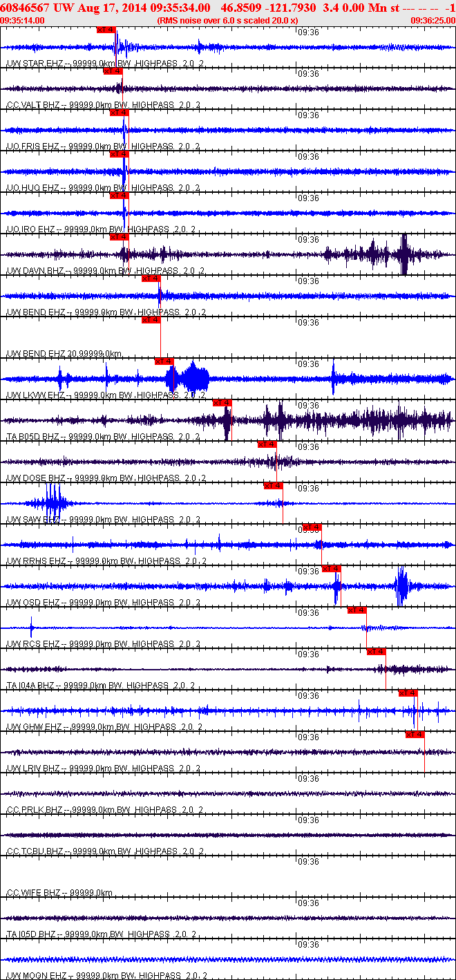Select the UO HUO EHZ station label
The width and height of the screenshot is (456, 980).
[x=105, y=188]
